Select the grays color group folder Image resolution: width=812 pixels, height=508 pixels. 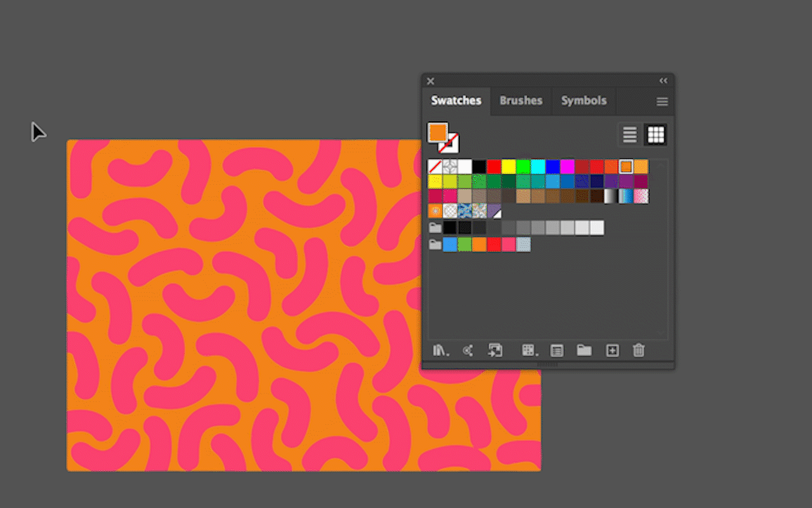[435, 228]
